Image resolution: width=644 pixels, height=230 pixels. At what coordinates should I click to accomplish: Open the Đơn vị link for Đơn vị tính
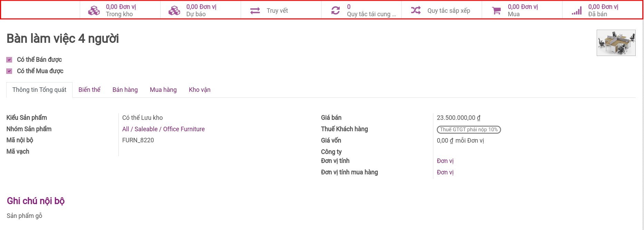(445, 161)
